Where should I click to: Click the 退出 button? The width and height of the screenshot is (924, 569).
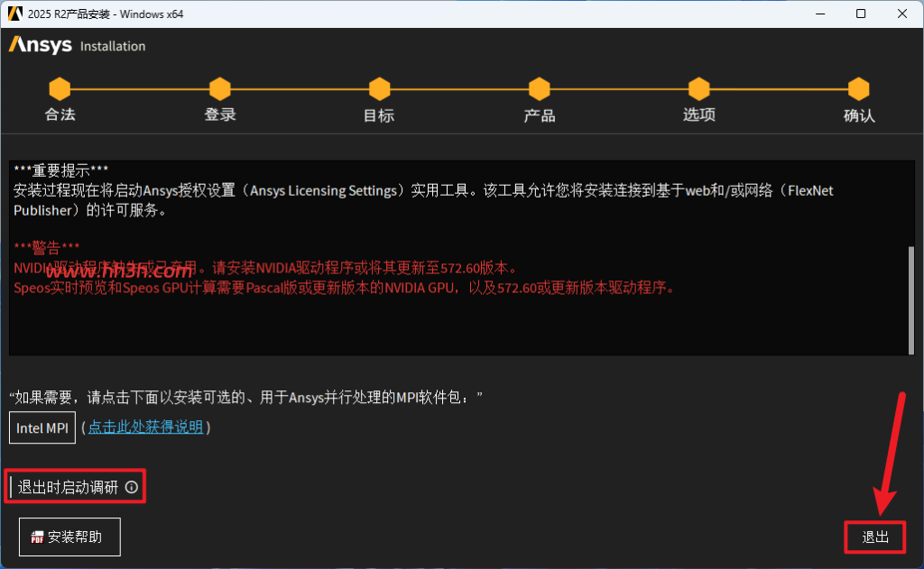[x=875, y=537]
